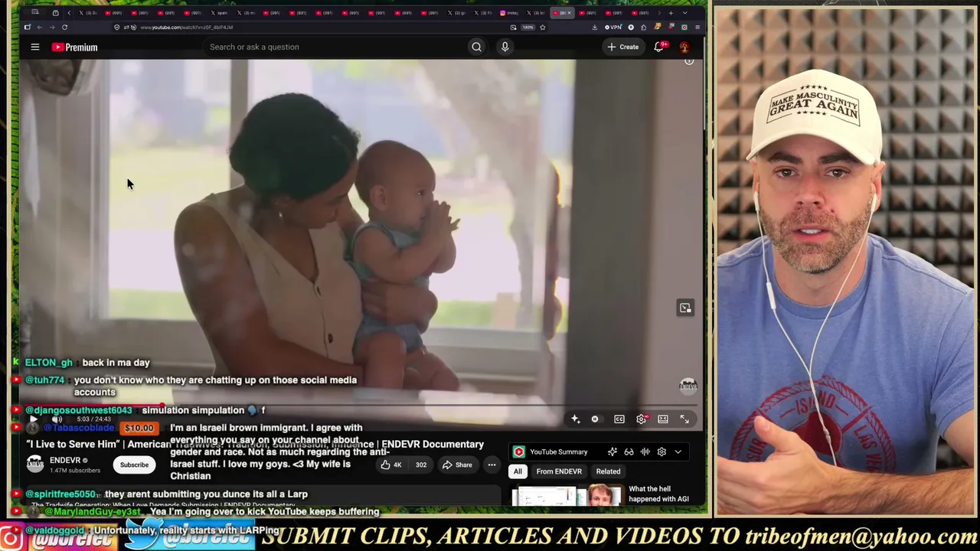The image size is (980, 551).
Task: Subscribe to the ENDEVR channel
Action: pos(134,465)
